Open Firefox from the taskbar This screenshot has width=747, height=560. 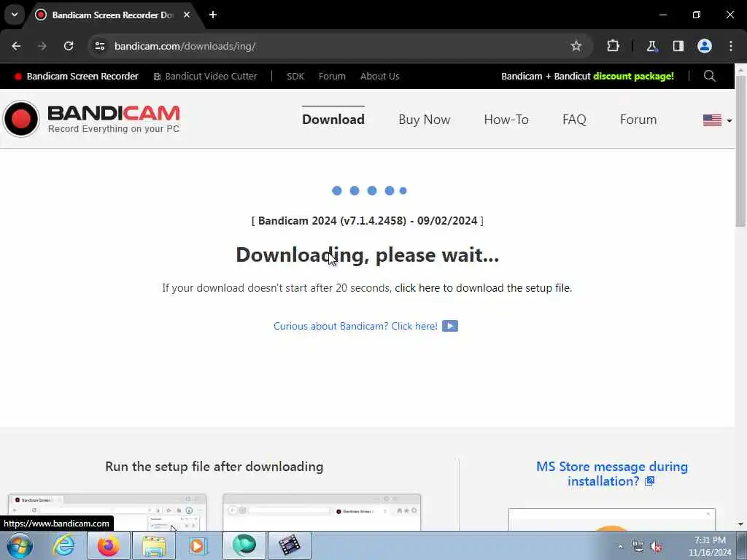pos(109,545)
